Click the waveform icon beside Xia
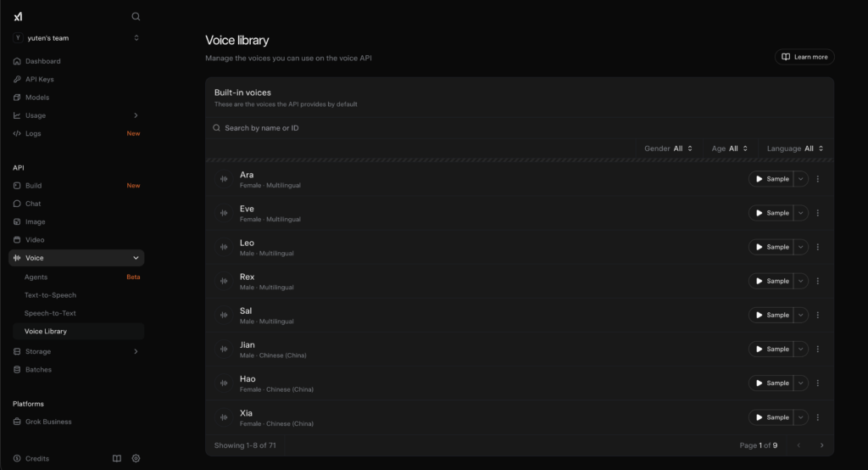This screenshot has height=470, width=868. tap(224, 417)
